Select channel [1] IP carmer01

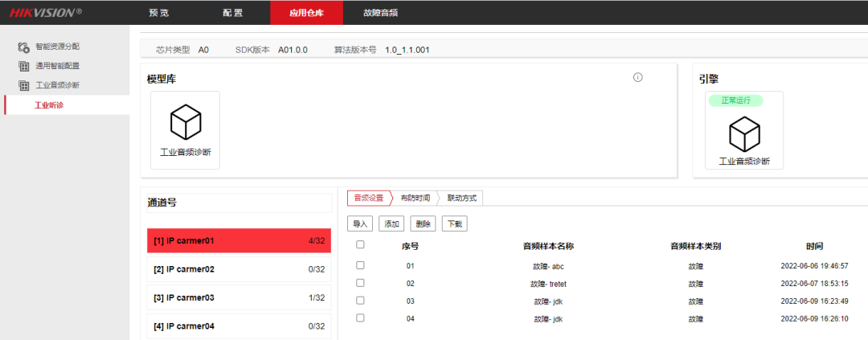coord(239,241)
